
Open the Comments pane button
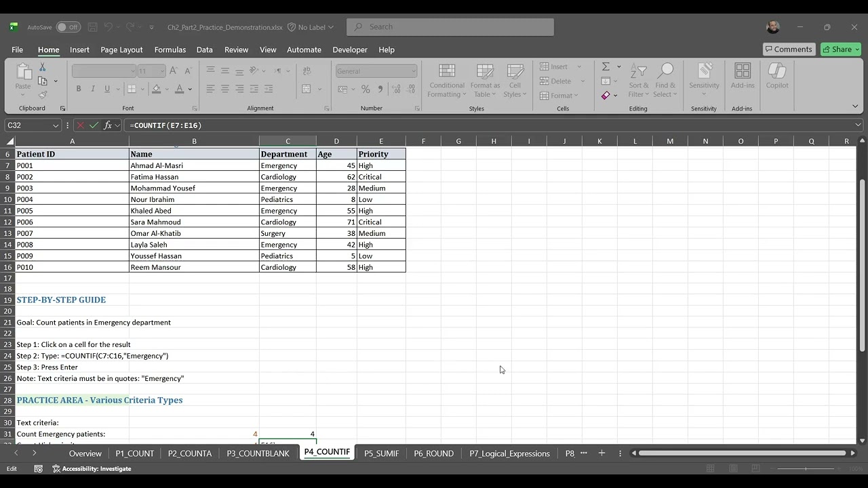pos(788,49)
